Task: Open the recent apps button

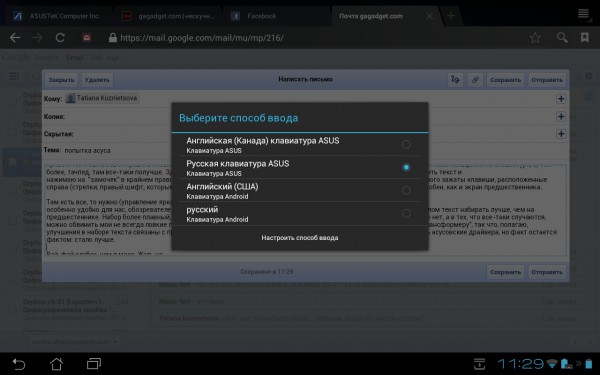Action: [94, 364]
